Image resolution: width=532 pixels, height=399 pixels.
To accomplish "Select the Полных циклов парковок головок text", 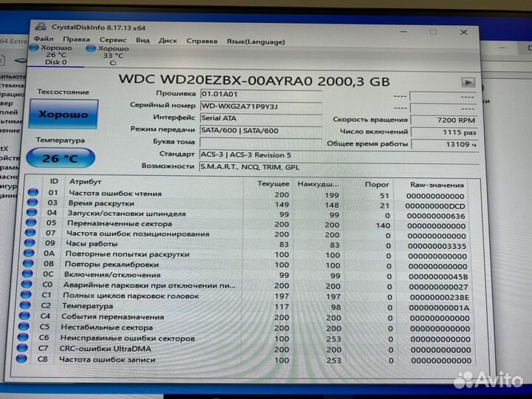I will pyautogui.click(x=131, y=296).
